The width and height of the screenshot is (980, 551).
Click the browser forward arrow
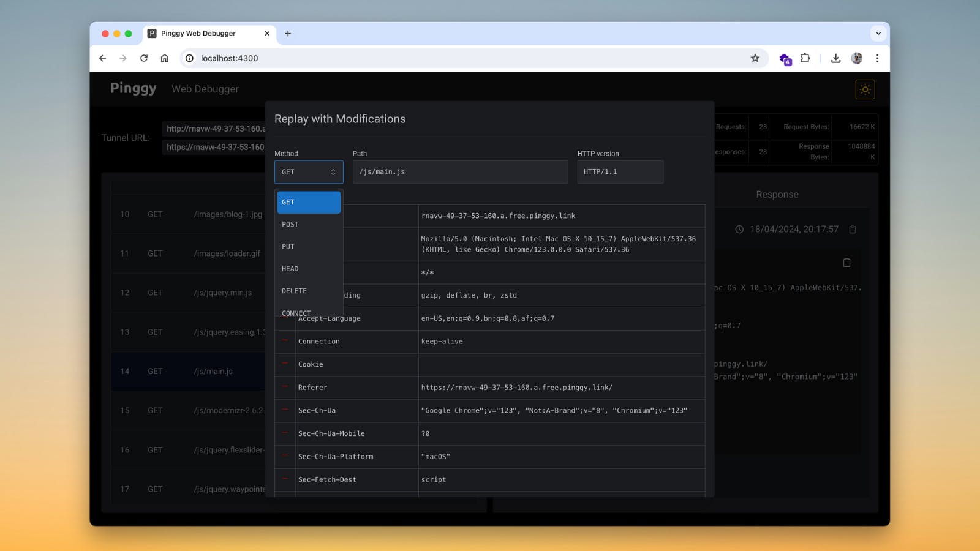123,58
